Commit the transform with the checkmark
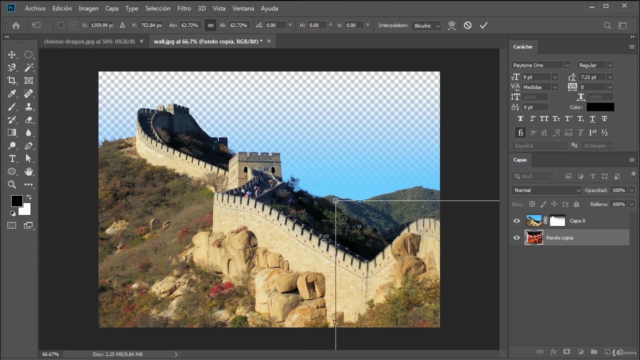 pos(484,25)
